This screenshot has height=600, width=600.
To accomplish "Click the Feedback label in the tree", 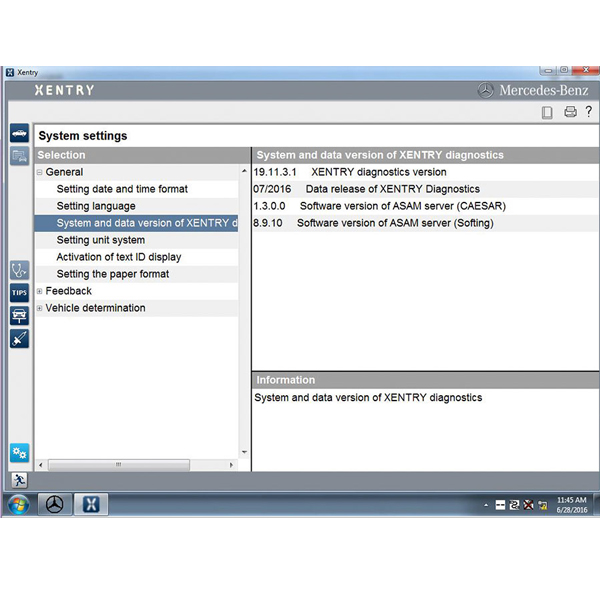I will [68, 291].
